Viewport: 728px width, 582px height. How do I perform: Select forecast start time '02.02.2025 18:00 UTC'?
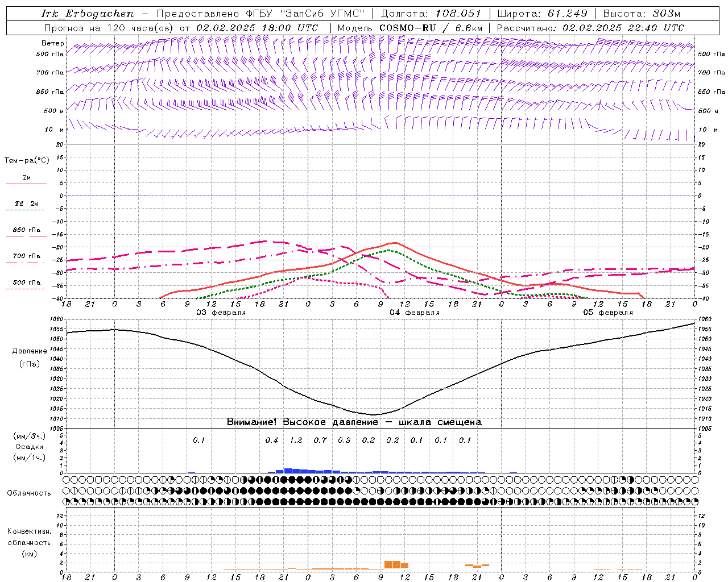coord(257,28)
